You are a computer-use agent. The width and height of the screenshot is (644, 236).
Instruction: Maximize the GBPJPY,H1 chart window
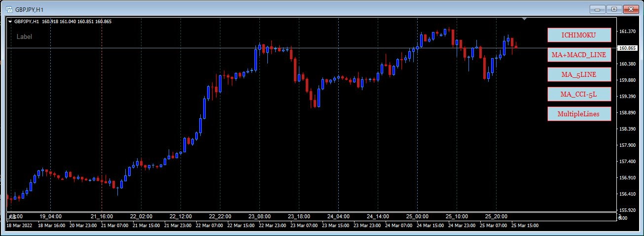[614, 9]
